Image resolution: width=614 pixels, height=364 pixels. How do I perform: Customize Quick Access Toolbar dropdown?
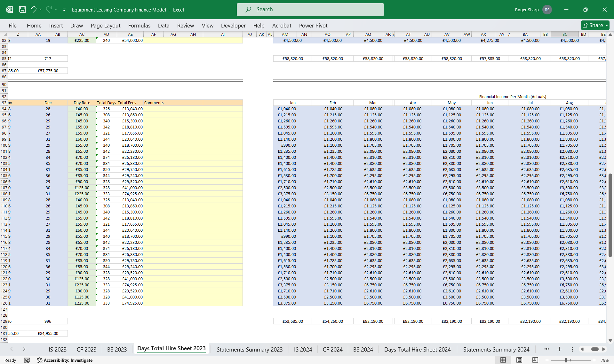64,10
